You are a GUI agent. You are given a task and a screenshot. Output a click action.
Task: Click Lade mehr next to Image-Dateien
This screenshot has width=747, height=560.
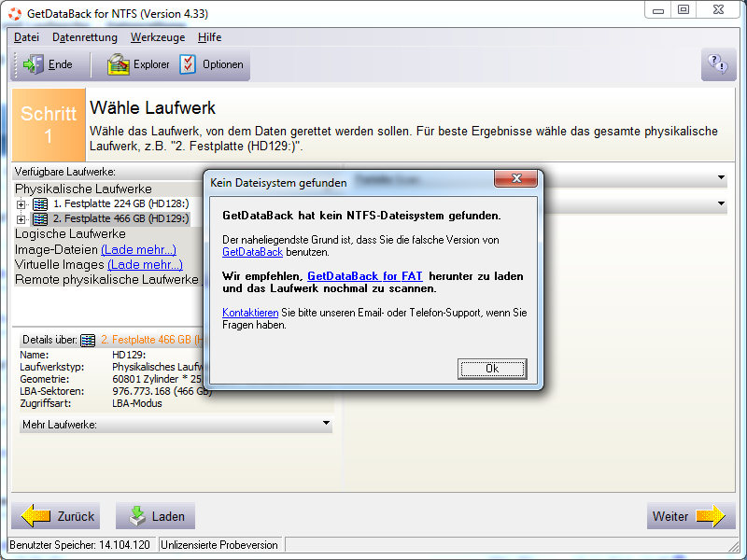(x=138, y=249)
